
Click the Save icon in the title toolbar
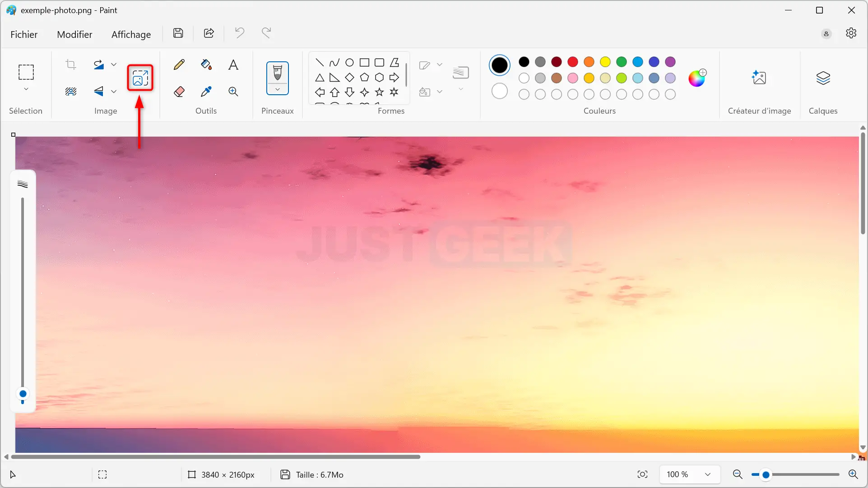(x=178, y=33)
